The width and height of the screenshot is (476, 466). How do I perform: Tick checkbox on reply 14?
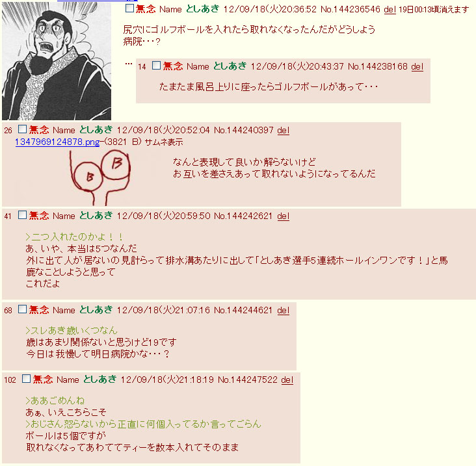[x=156, y=65]
